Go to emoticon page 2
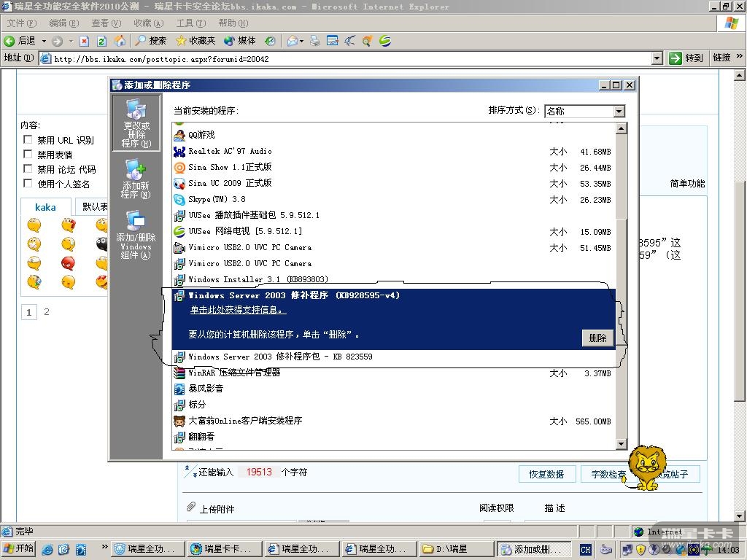Image resolution: width=747 pixels, height=560 pixels. [x=46, y=311]
